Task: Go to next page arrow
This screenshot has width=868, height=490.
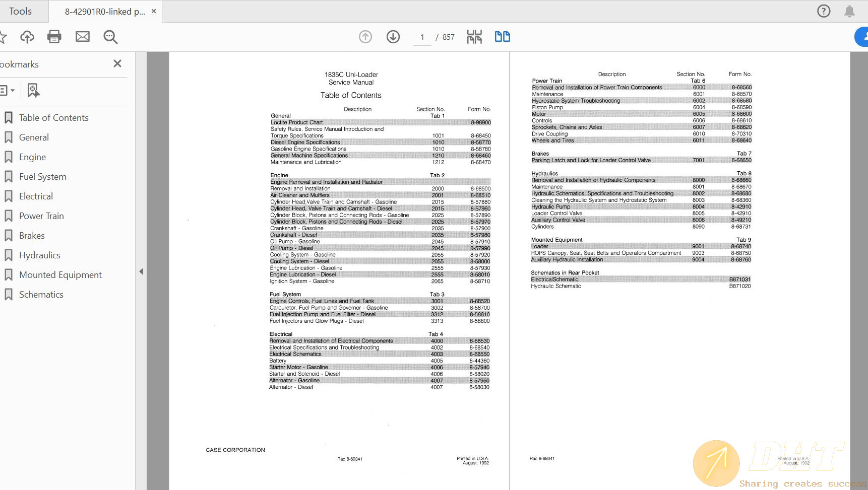Action: (x=393, y=37)
